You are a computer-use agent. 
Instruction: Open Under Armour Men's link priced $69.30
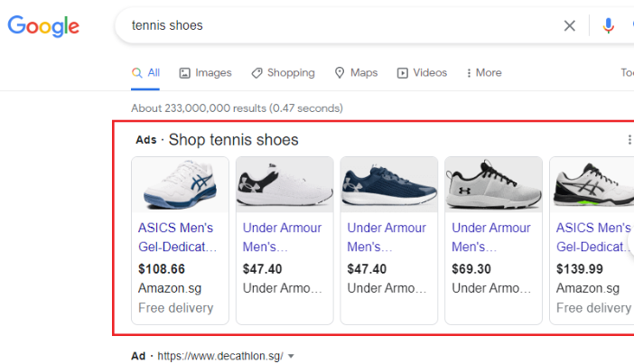point(491,238)
